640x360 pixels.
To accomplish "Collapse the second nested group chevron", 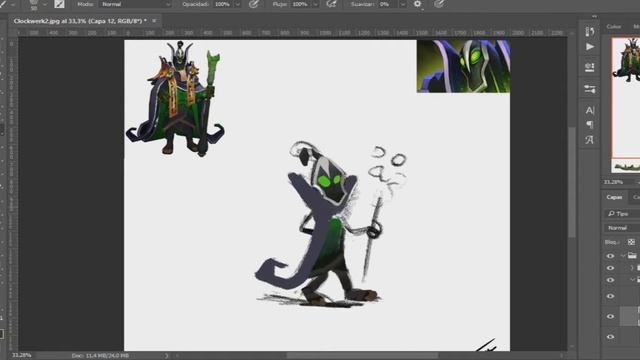I will (x=632, y=280).
